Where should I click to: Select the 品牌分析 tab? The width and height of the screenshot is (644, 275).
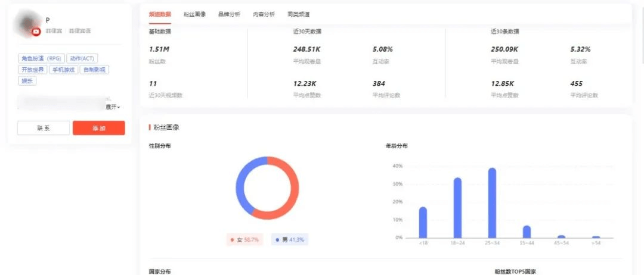pyautogui.click(x=229, y=14)
